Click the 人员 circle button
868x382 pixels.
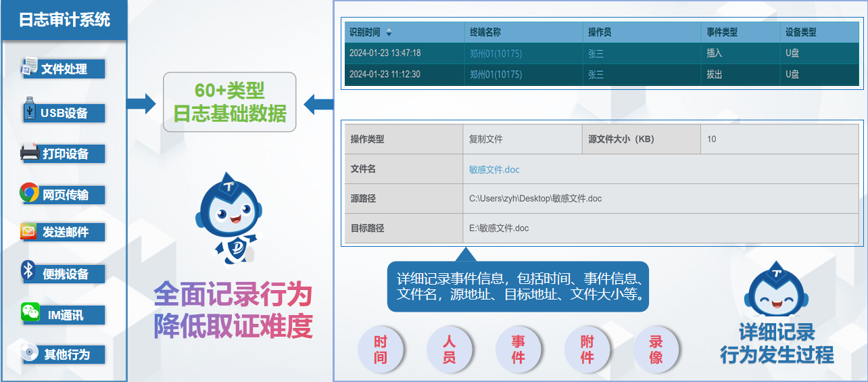point(450,350)
